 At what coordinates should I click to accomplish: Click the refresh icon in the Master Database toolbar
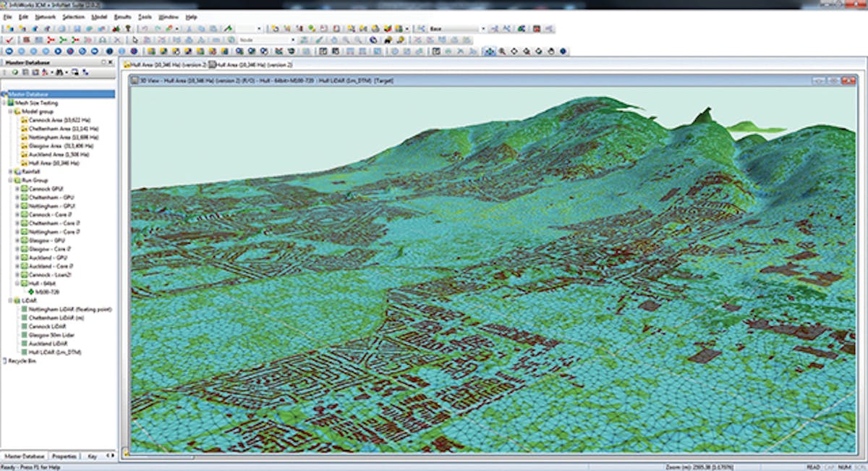click(x=16, y=72)
